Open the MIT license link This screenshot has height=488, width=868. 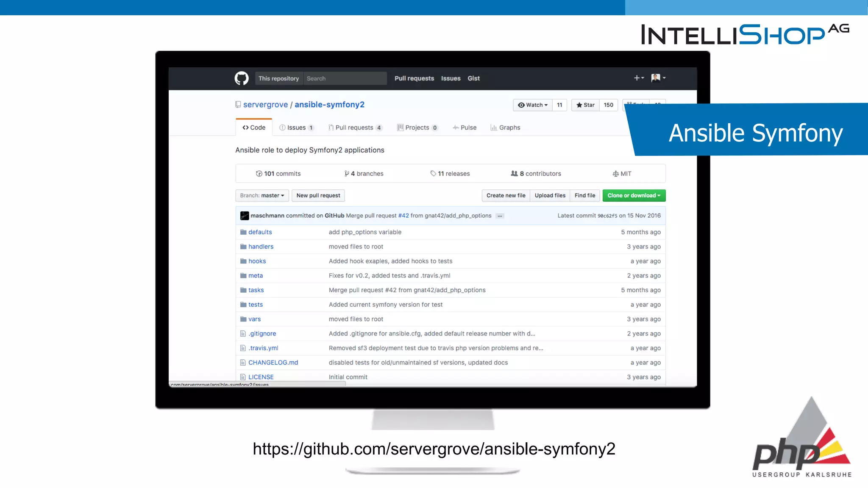tap(622, 174)
